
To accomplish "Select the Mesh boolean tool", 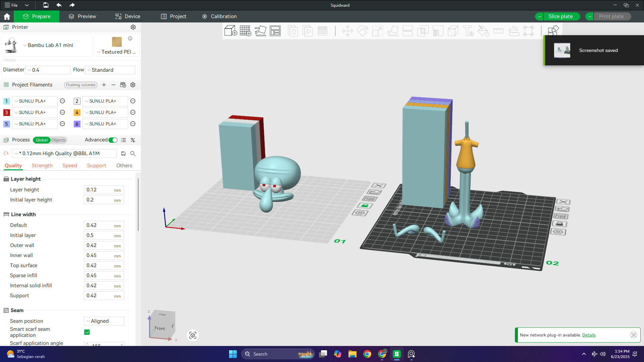I will [423, 31].
